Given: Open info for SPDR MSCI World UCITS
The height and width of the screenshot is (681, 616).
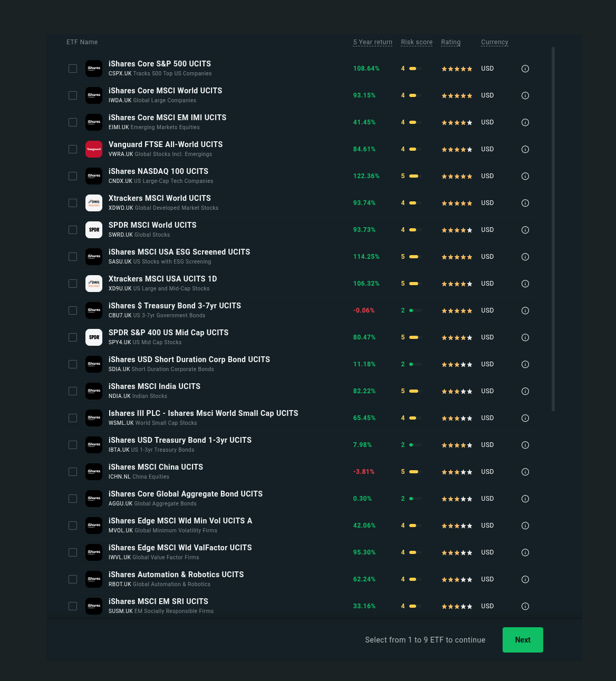Looking at the screenshot, I should 525,230.
